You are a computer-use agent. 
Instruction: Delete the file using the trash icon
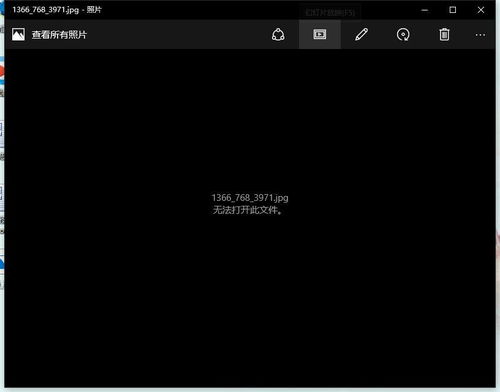[x=444, y=34]
